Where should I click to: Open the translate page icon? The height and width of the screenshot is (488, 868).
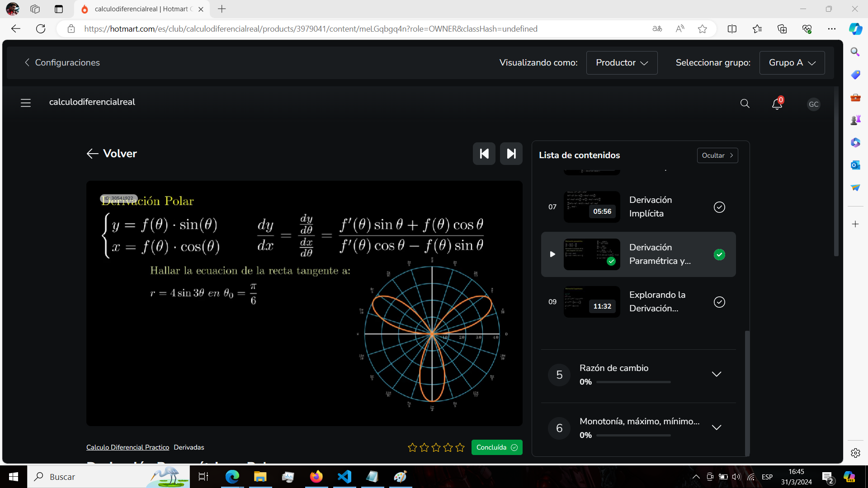[x=657, y=29]
